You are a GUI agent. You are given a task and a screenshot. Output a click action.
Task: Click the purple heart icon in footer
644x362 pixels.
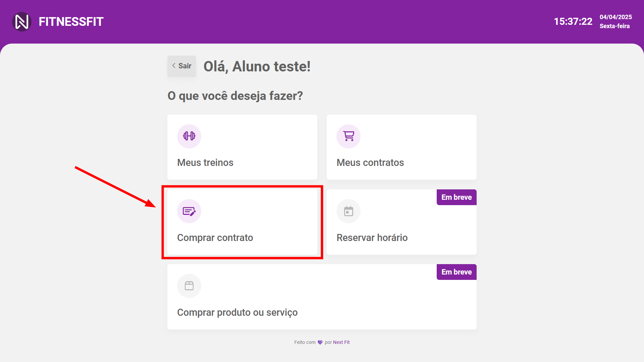click(320, 342)
